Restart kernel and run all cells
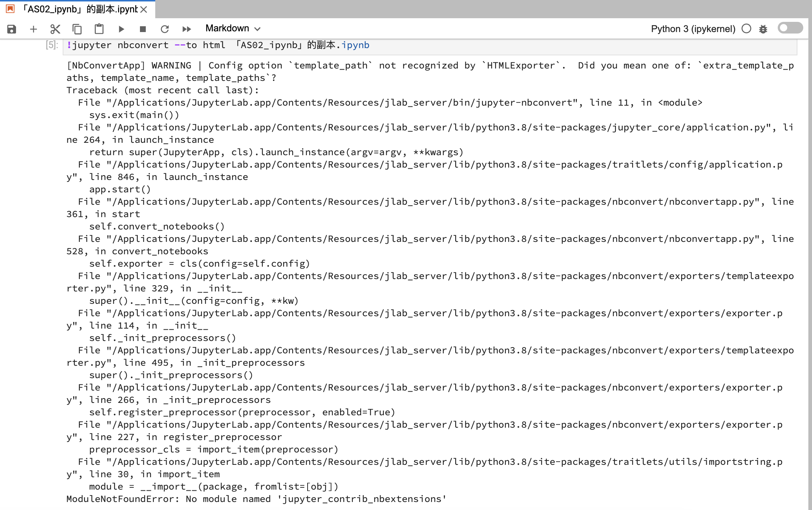Viewport: 812px width, 510px height. pyautogui.click(x=187, y=29)
